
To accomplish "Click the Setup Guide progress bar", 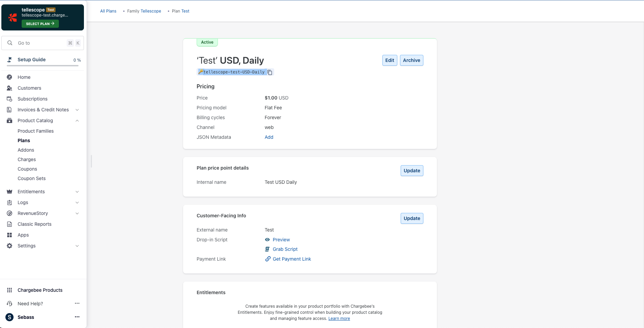I will 43,66.
